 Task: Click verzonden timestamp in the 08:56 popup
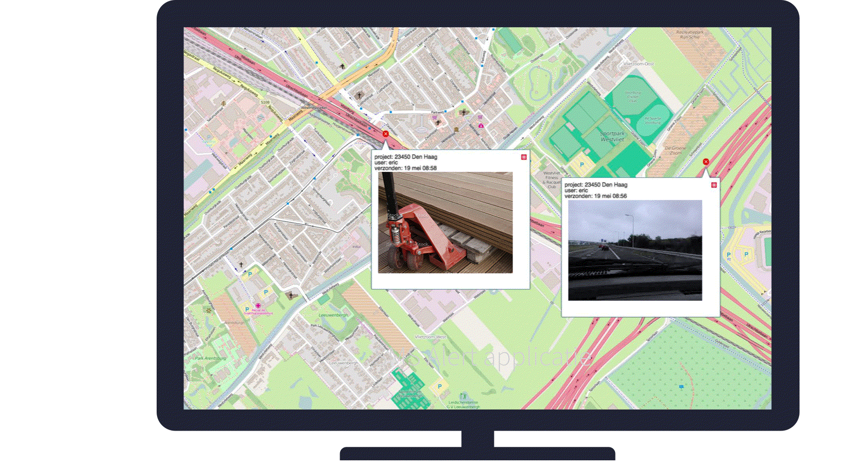coord(595,196)
